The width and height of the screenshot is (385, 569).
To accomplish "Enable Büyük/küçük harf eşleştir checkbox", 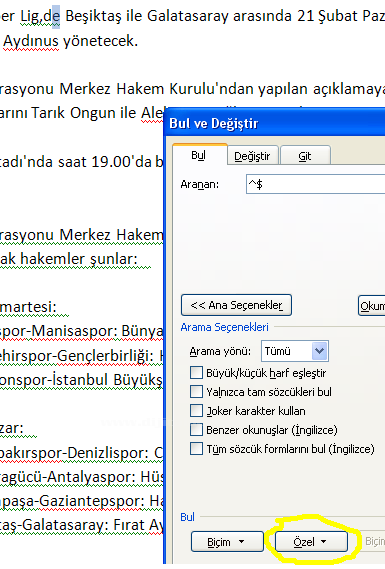I will click(x=196, y=373).
